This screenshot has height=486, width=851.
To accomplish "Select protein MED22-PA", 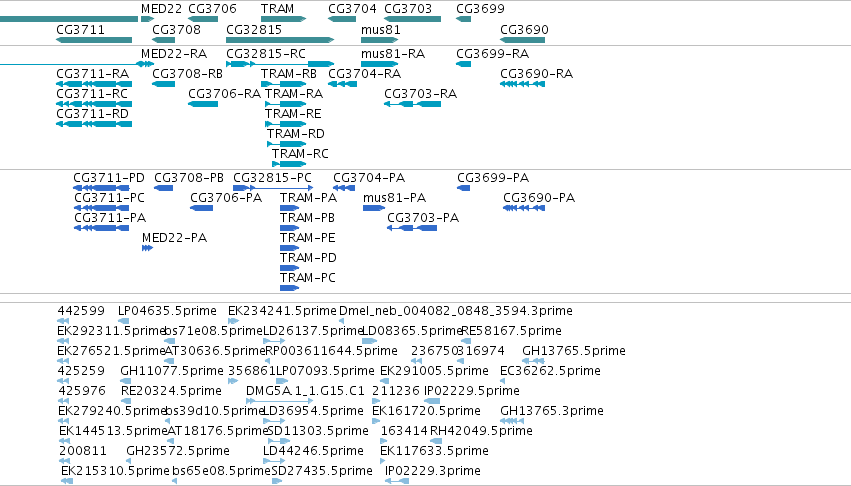I will coord(174,238).
